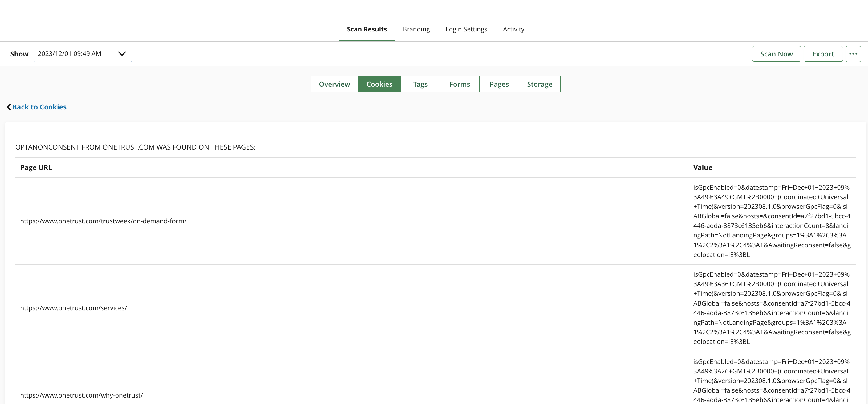The image size is (868, 404).
Task: Switch to the Activity tab
Action: [513, 29]
